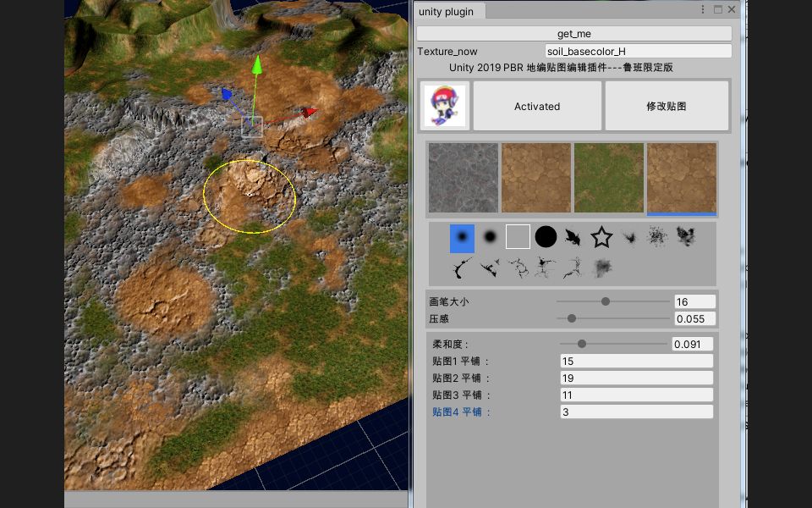Click the 修改贴图 button
The height and width of the screenshot is (508, 812).
[667, 106]
